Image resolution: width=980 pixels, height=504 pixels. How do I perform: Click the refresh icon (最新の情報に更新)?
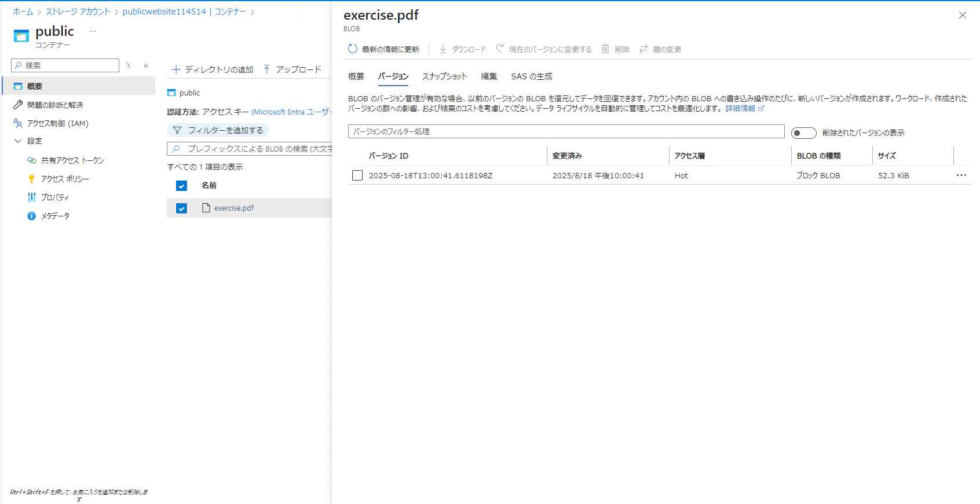[352, 49]
